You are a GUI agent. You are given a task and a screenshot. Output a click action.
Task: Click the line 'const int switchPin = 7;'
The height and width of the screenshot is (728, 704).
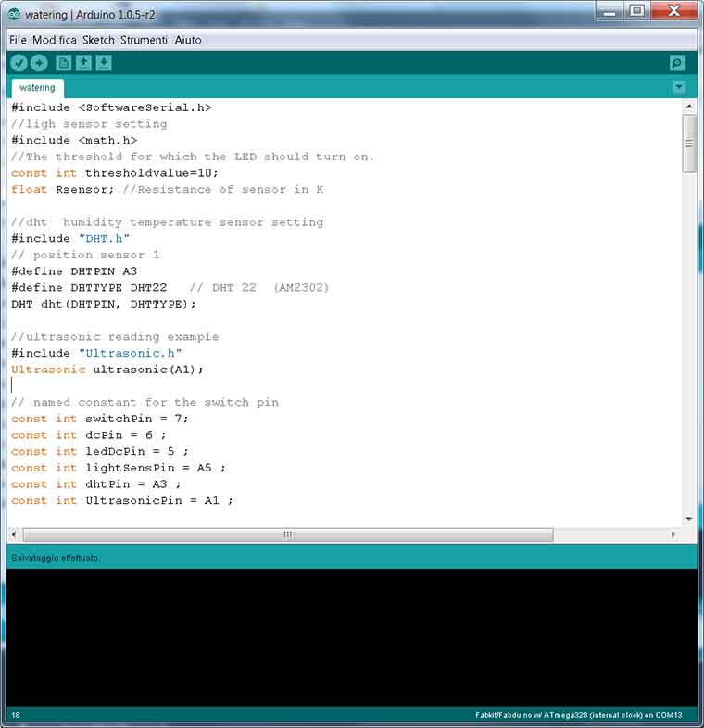100,419
